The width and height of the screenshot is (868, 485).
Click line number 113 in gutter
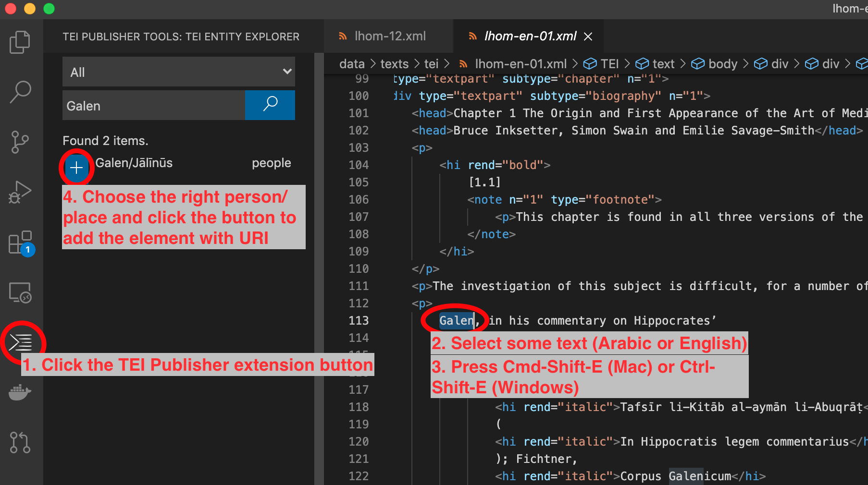(x=359, y=320)
